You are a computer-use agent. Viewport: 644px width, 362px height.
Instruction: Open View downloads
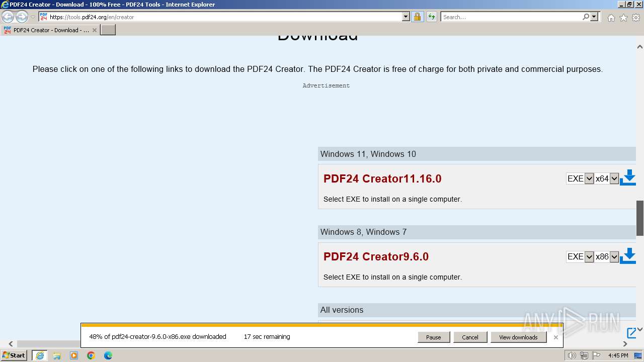pos(518,337)
